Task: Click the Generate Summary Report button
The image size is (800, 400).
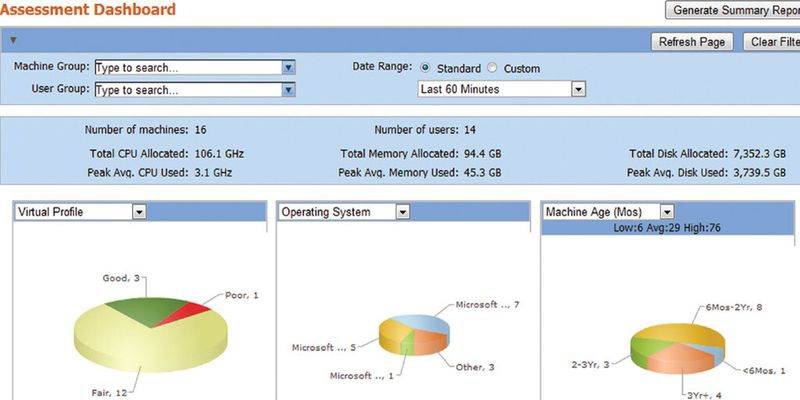Action: click(733, 10)
